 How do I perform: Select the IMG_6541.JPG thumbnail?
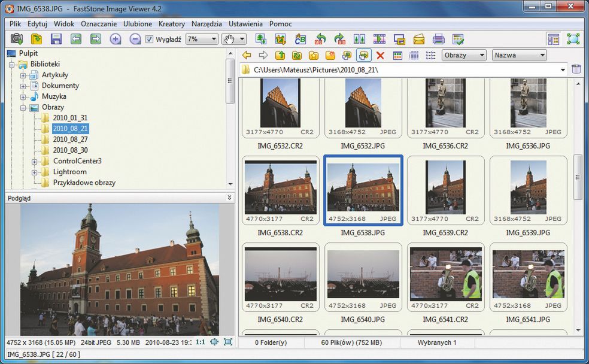tap(528, 275)
